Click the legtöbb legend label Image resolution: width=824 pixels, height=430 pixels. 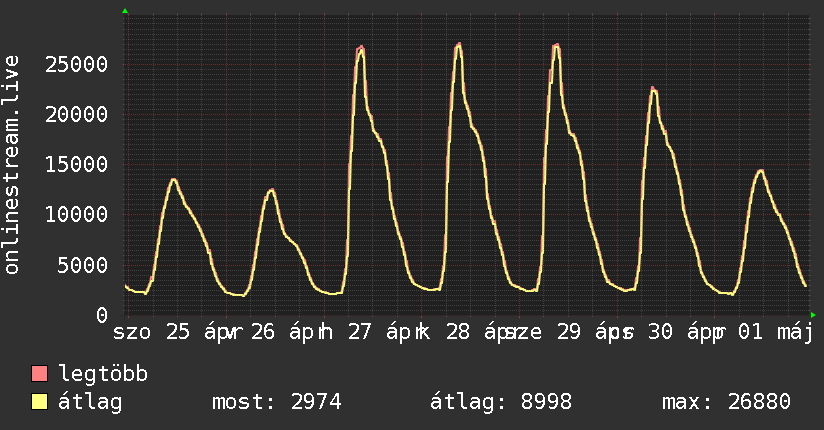(103, 374)
